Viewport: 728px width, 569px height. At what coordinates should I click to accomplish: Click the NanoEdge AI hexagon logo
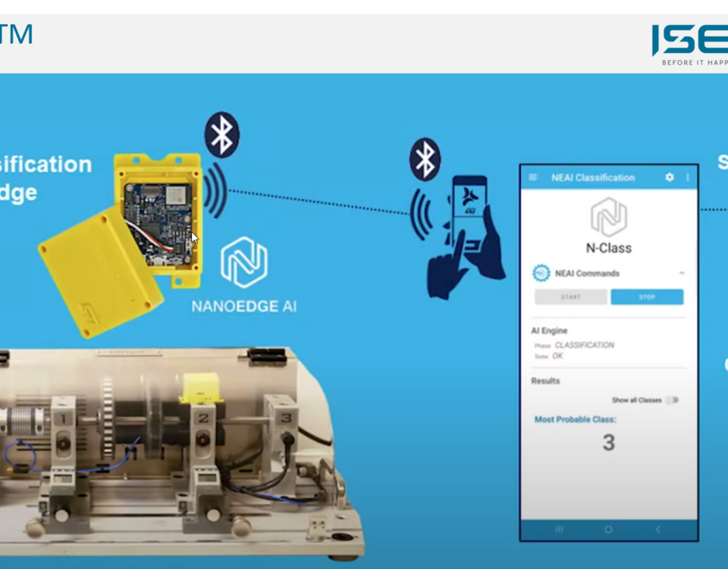pyautogui.click(x=243, y=262)
